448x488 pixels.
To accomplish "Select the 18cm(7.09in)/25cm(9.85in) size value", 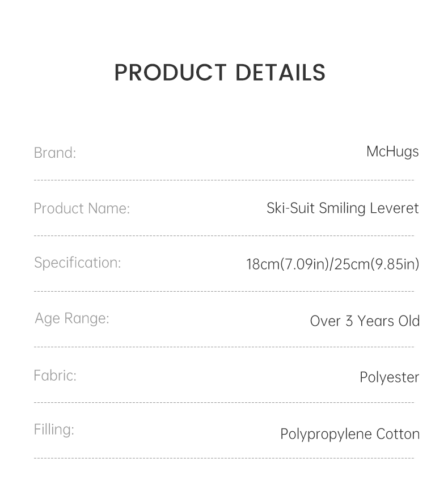I will tap(332, 264).
